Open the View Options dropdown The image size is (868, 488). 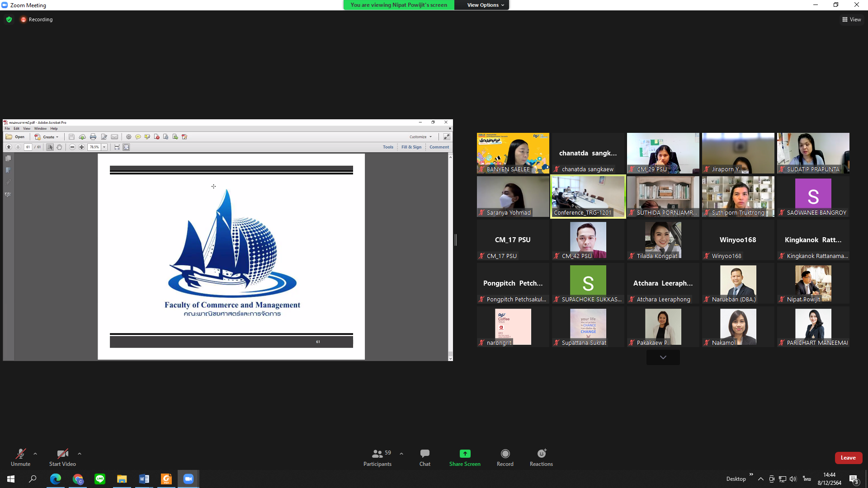[x=485, y=5]
